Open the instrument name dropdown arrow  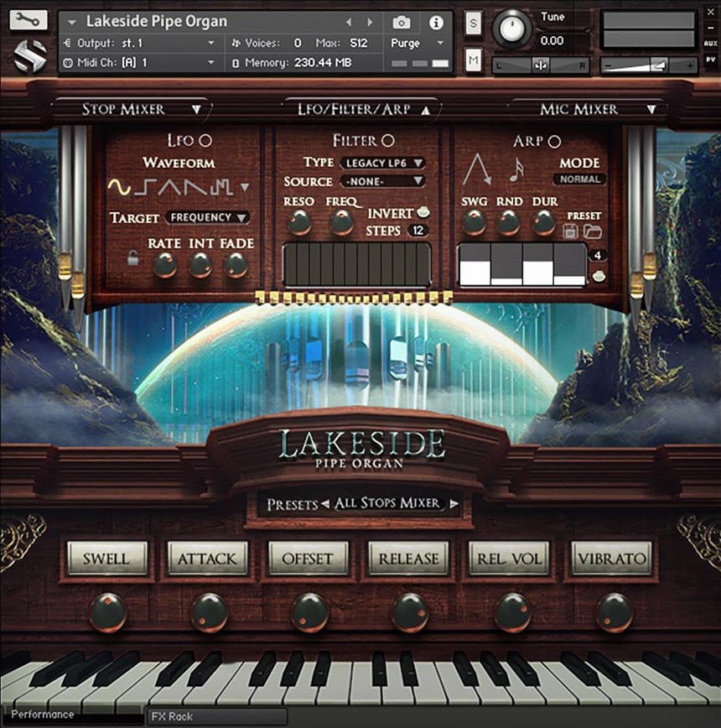pos(71,22)
